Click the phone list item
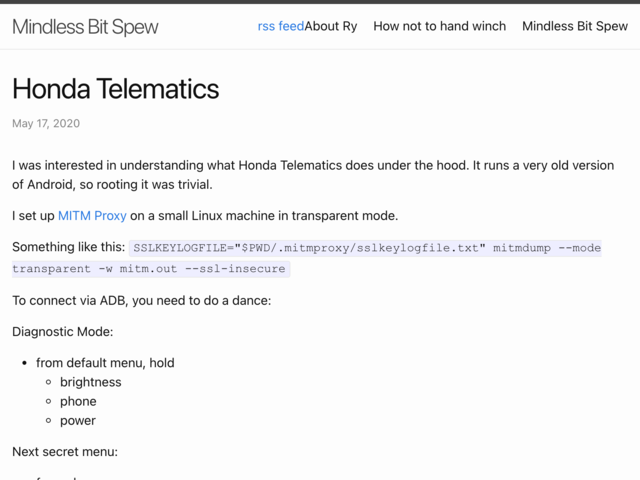Image resolution: width=640 pixels, height=480 pixels. coord(78,401)
